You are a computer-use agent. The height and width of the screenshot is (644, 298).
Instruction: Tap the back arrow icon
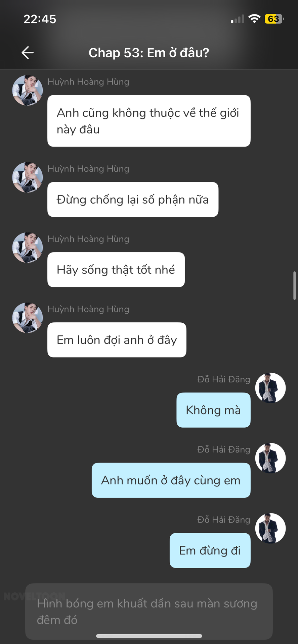click(x=28, y=53)
